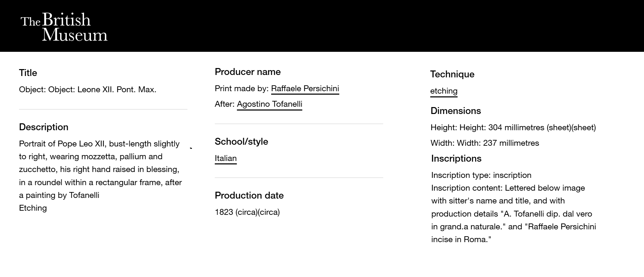Open the Italian school/style link

click(x=226, y=158)
